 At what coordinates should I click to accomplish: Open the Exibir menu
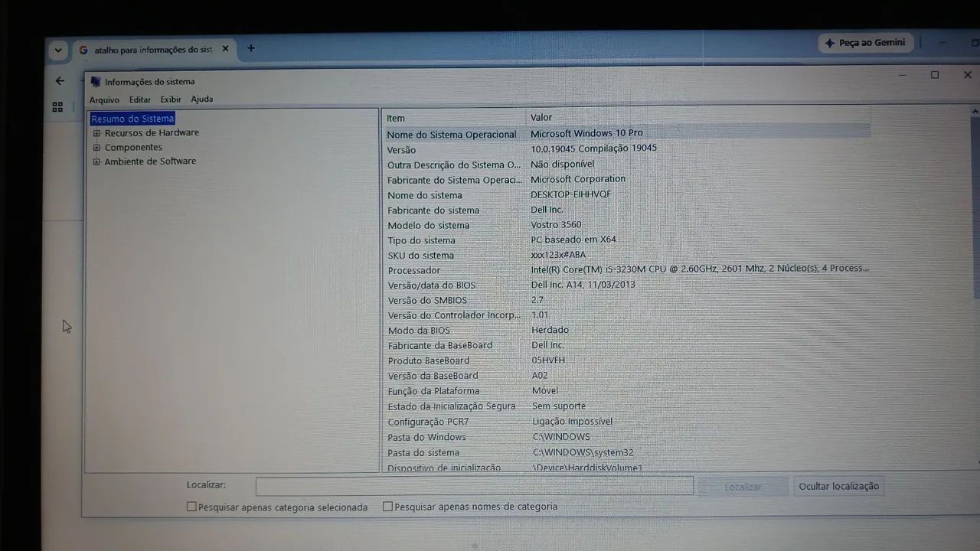pos(171,99)
